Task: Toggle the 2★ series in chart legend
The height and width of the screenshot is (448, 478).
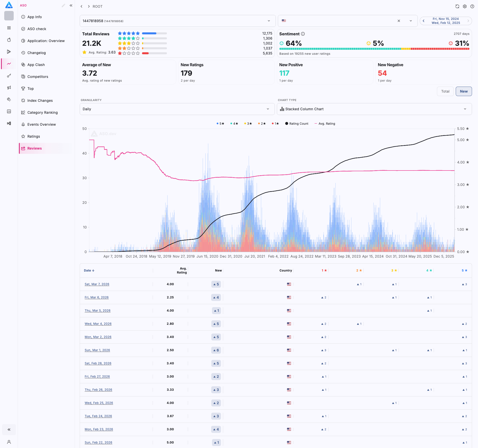Action: [262, 124]
